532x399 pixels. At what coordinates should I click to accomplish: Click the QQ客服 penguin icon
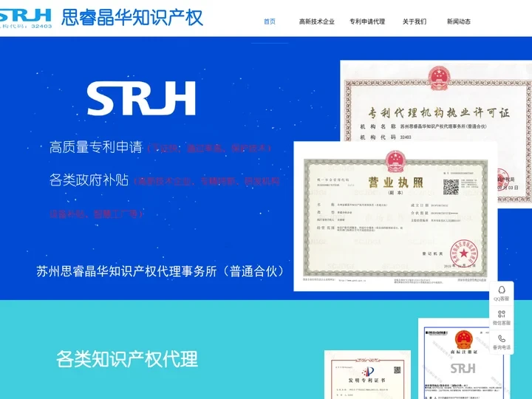point(502,290)
